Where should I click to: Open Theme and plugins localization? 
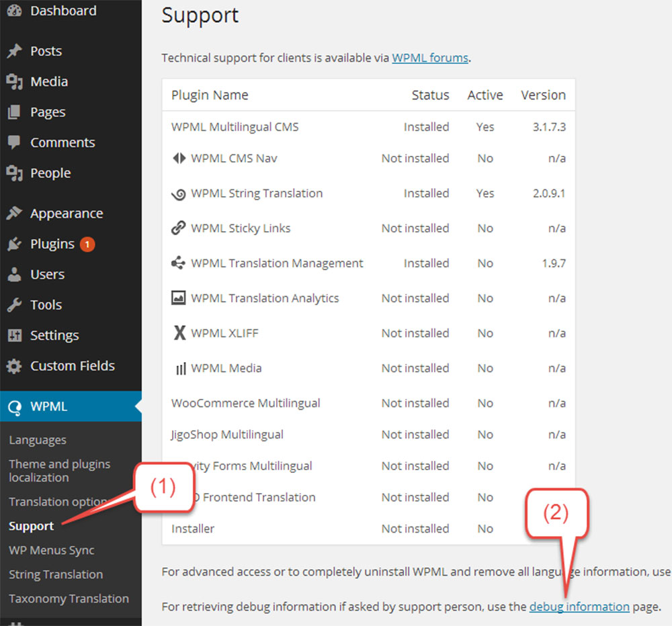pos(60,471)
